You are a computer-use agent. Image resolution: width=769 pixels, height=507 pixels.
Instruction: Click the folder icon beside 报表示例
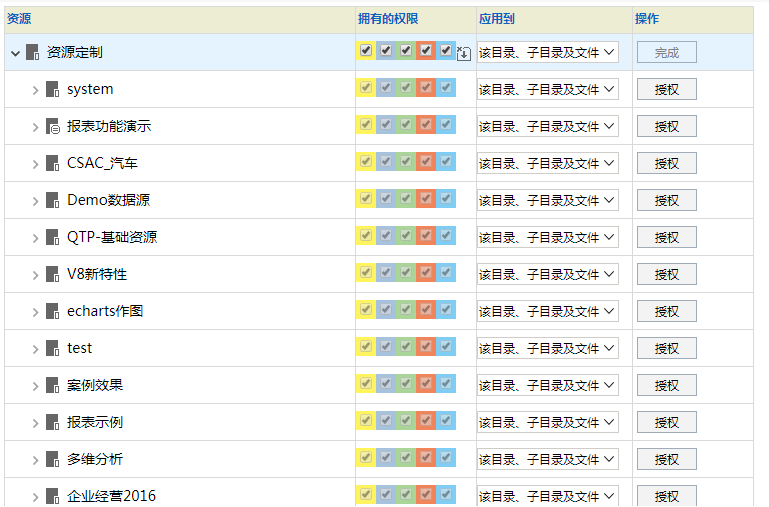(52, 422)
